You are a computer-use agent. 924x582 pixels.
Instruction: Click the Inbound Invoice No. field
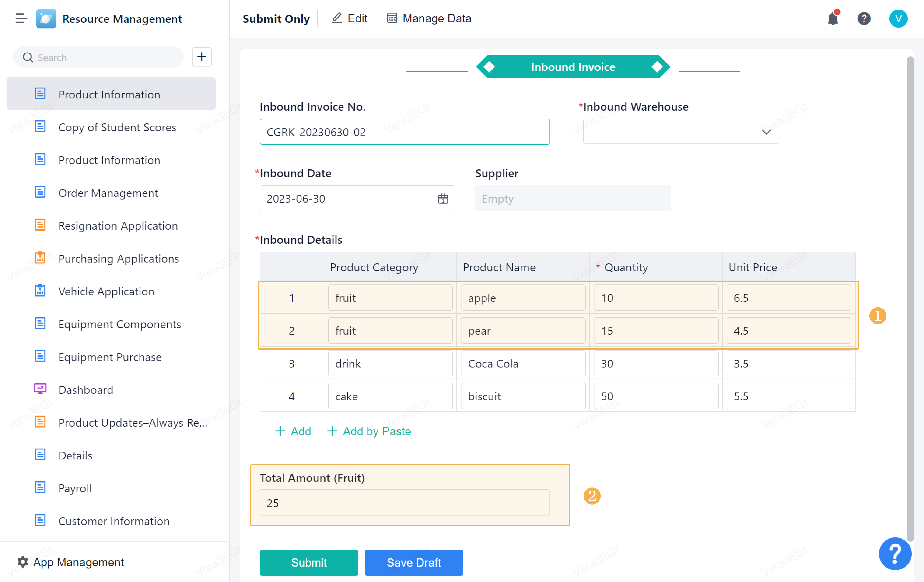click(x=404, y=132)
